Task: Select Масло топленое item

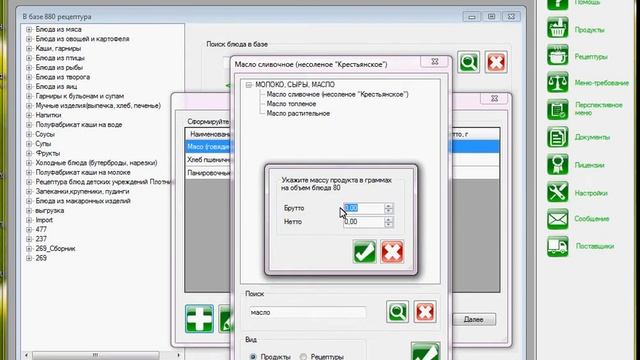Action: click(x=291, y=104)
